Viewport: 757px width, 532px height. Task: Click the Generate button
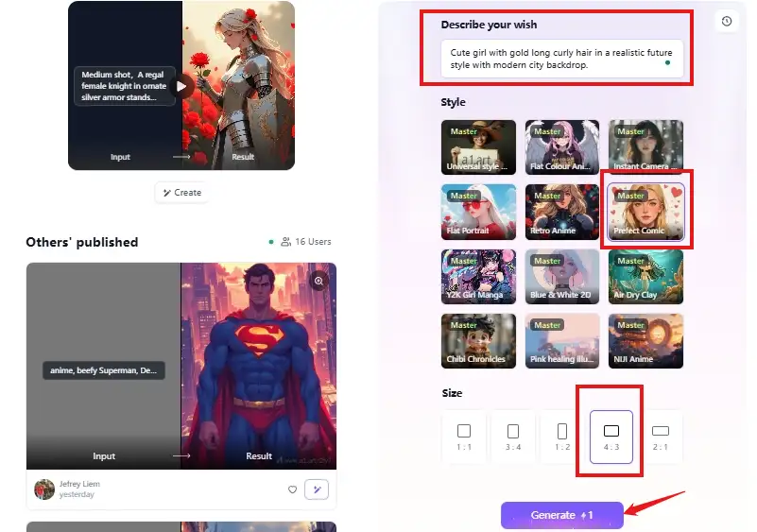click(562, 515)
